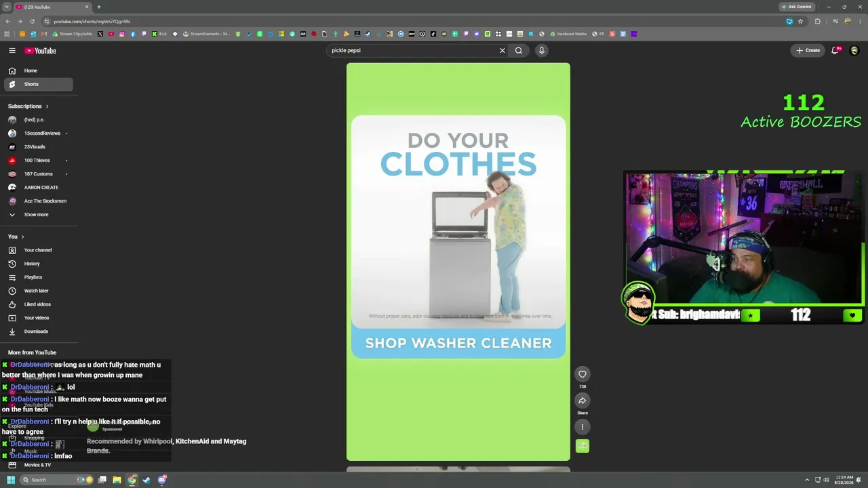Open Downloads in the sidebar
Viewport: 868px width, 488px height.
38,331
